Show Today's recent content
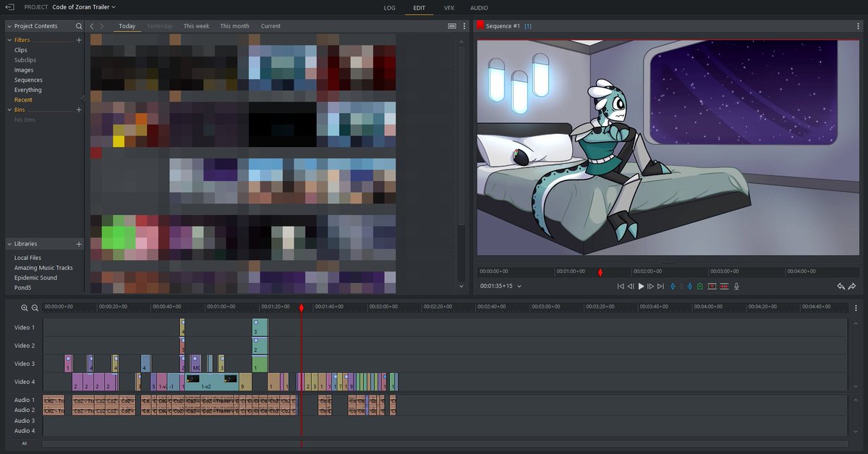This screenshot has width=868, height=454. point(127,26)
